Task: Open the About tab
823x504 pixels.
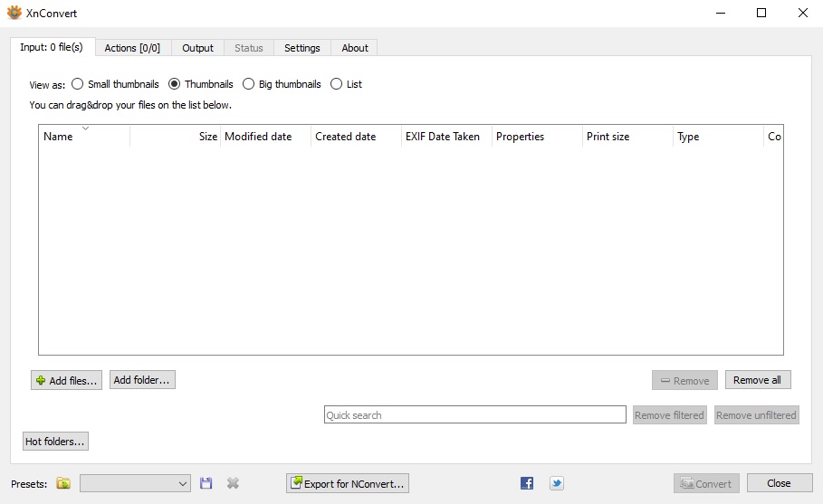Action: click(x=355, y=48)
